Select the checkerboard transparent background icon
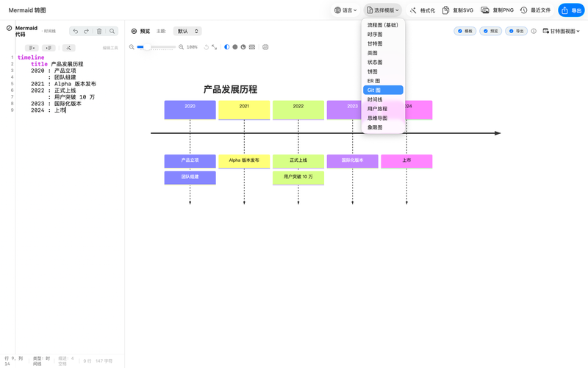The image size is (588, 368). (x=252, y=47)
